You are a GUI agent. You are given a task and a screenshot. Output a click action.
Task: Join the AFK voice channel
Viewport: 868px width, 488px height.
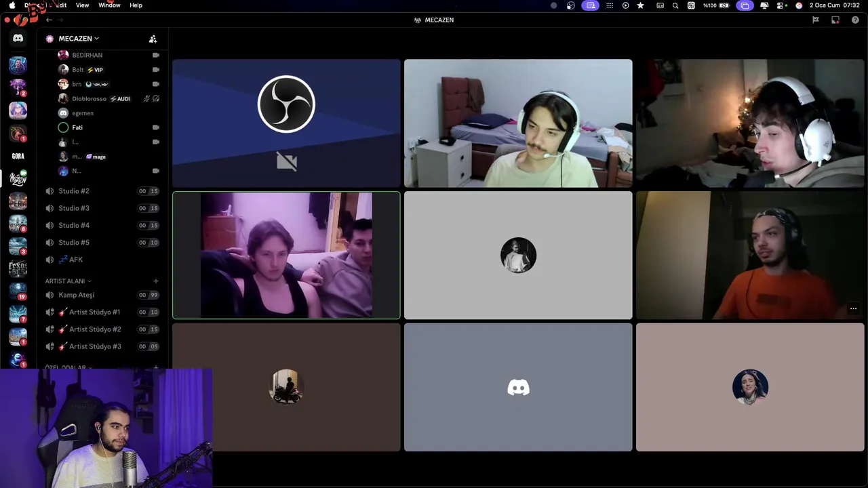(x=102, y=260)
